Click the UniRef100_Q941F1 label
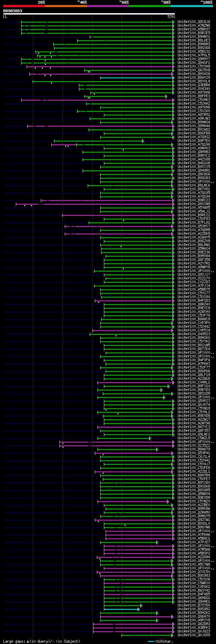This screenshot has height=644, width=216. click(194, 63)
